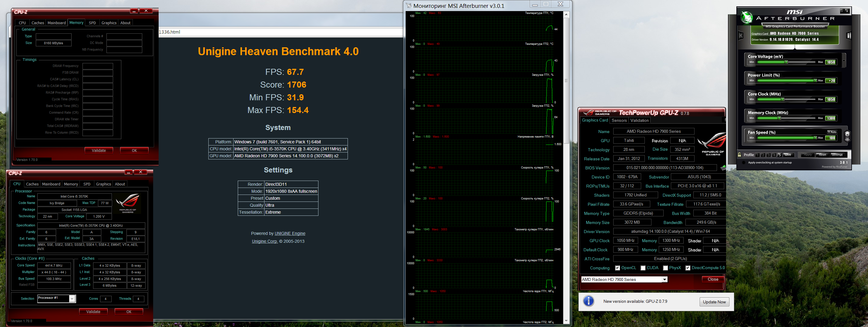Click the Afterburner Apply button
Viewport: 868px width, 327px height.
point(808,155)
